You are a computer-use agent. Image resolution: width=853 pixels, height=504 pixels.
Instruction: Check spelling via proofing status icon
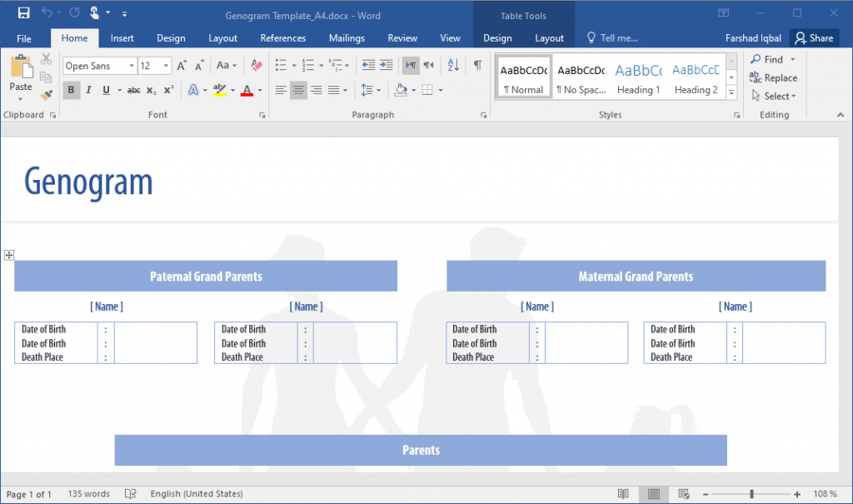point(131,493)
